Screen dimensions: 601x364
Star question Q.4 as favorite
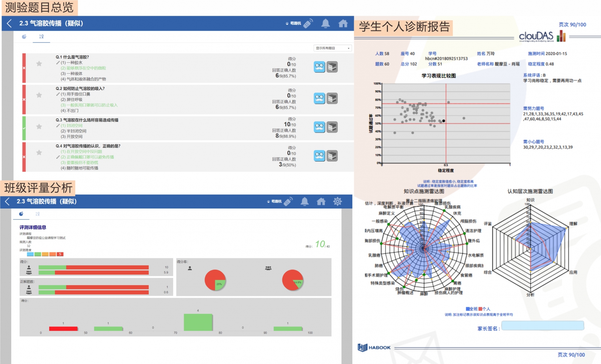(39, 153)
